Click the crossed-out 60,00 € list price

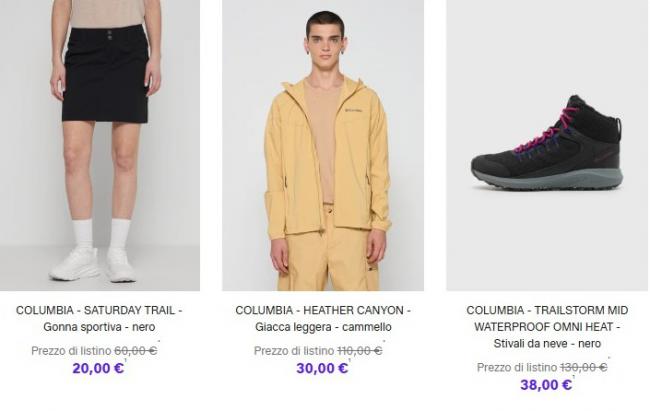click(135, 350)
